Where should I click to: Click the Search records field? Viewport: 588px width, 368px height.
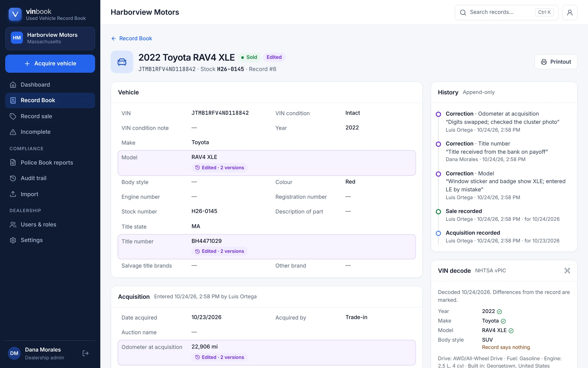tap(506, 12)
